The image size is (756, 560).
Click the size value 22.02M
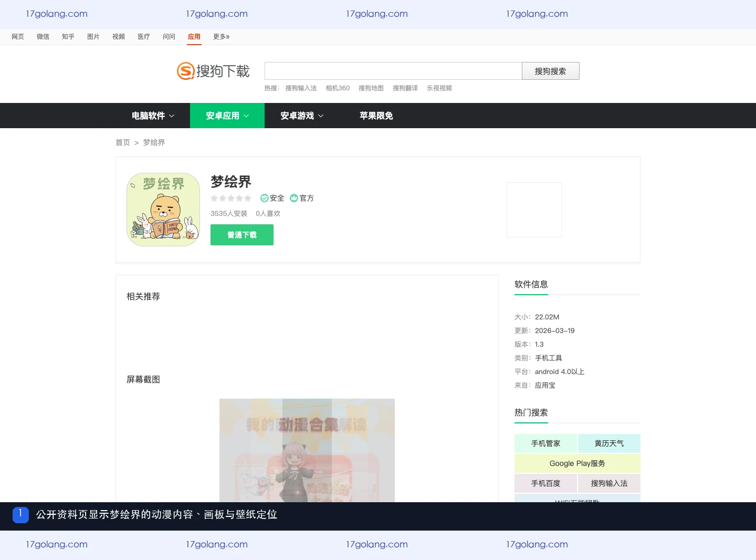tap(547, 317)
